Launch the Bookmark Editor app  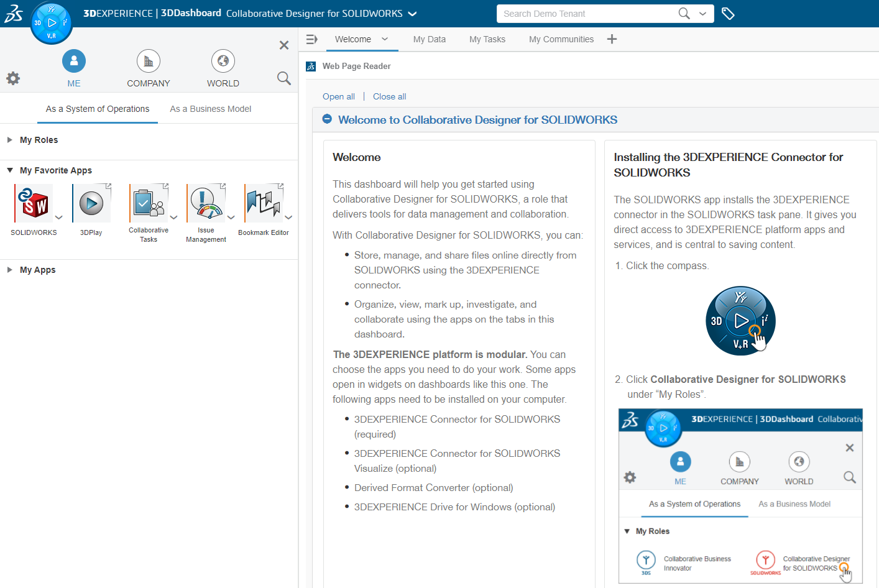(263, 203)
